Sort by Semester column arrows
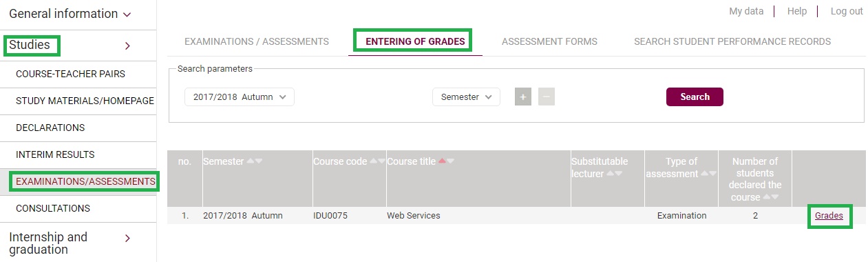868x262 pixels. click(x=255, y=161)
